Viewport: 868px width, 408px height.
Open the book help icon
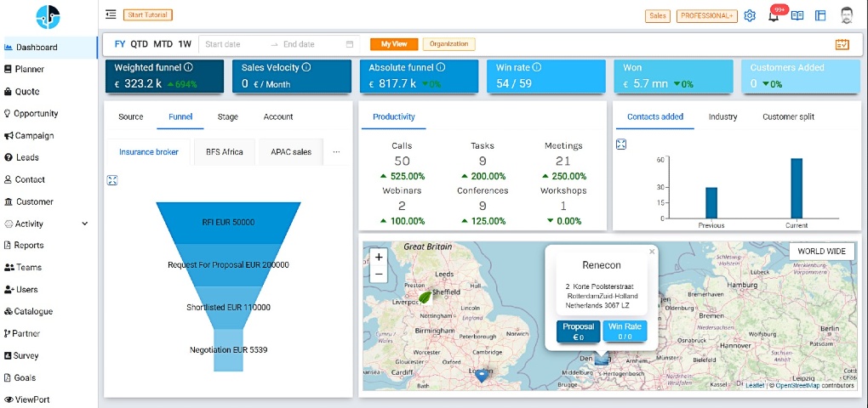[x=797, y=15]
